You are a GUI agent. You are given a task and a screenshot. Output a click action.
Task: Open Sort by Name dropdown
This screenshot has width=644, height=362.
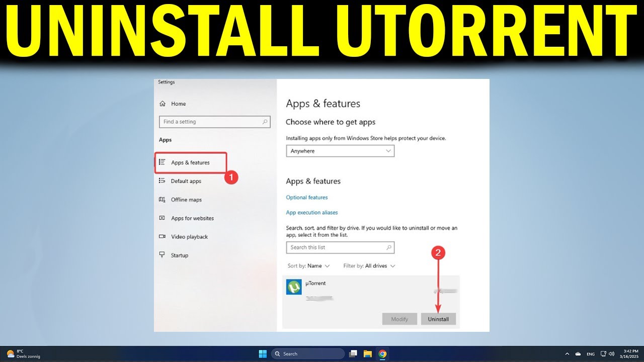click(308, 266)
